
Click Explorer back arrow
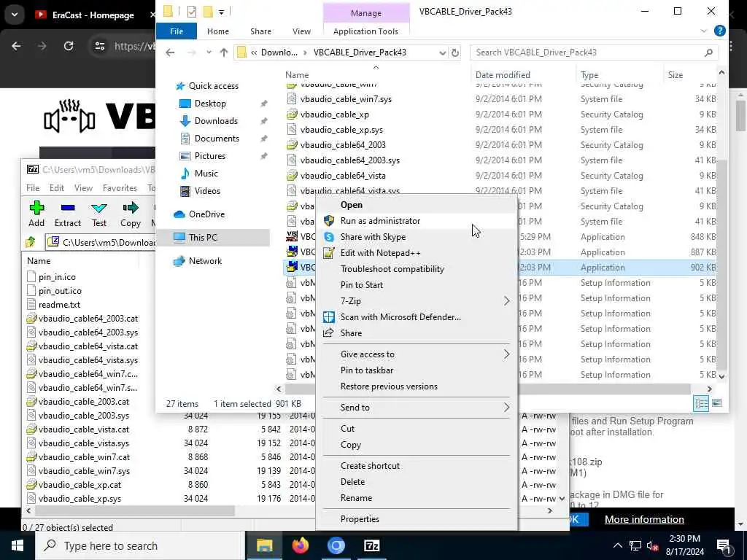pyautogui.click(x=170, y=52)
